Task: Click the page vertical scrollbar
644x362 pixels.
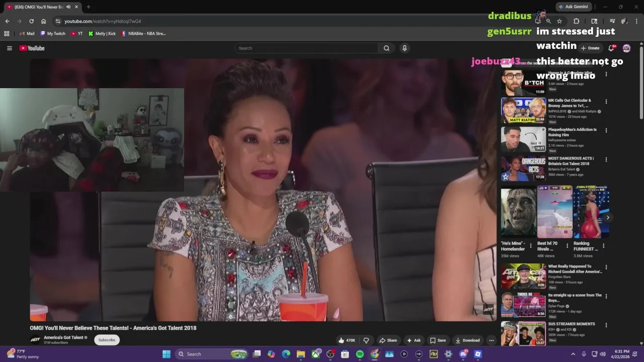Action: 641,83
